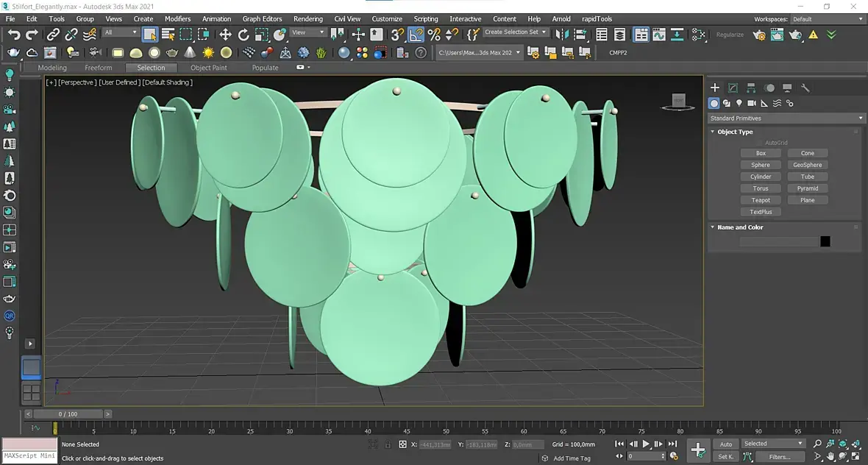The image size is (868, 465).
Task: Toggle Auto key mode
Action: (x=726, y=444)
